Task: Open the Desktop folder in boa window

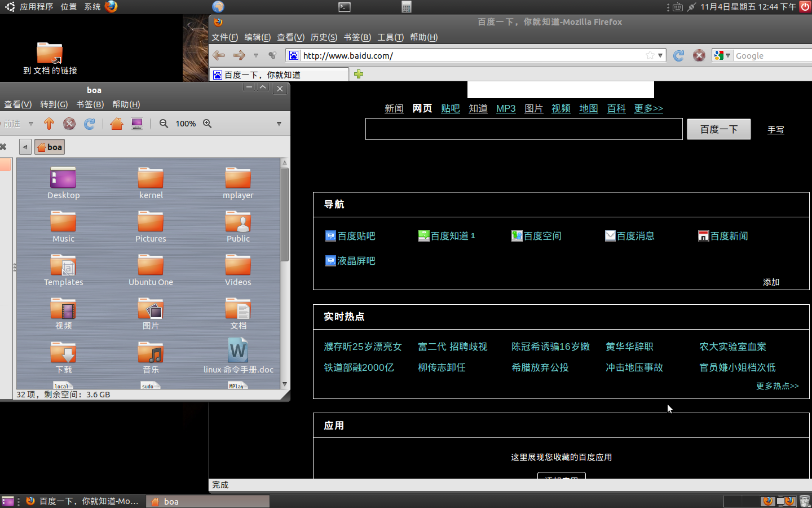Action: (63, 178)
